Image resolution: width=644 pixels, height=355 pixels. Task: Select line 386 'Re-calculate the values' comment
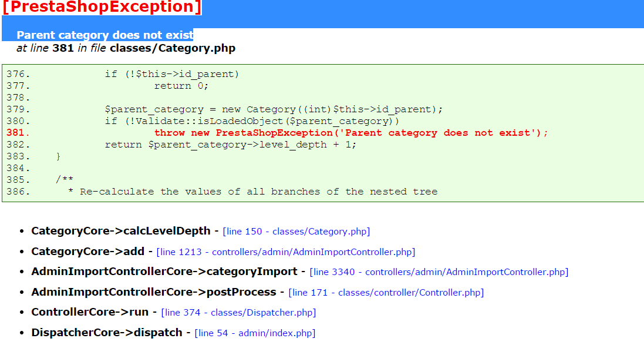(x=253, y=192)
